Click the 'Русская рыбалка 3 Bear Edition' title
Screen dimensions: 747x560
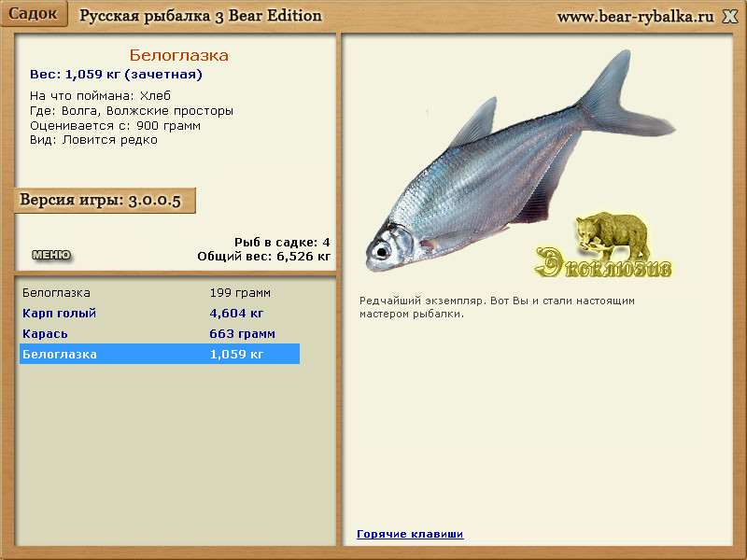pos(201,16)
